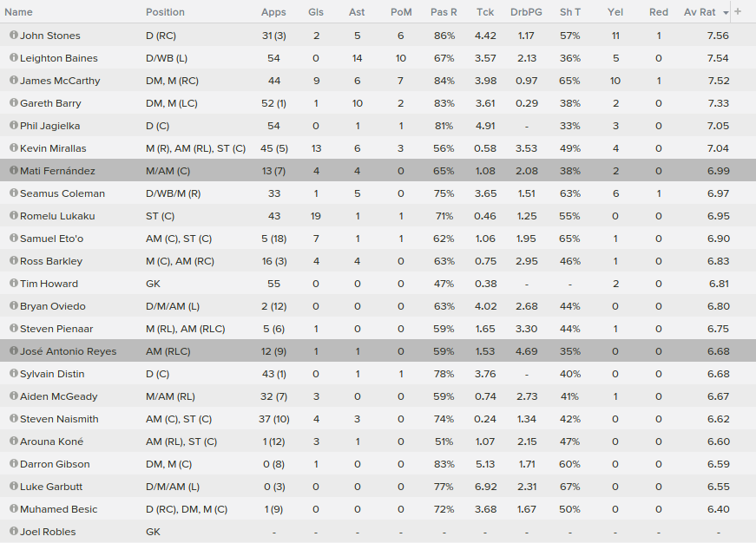Click info icon next to Joel Robles

(14, 531)
